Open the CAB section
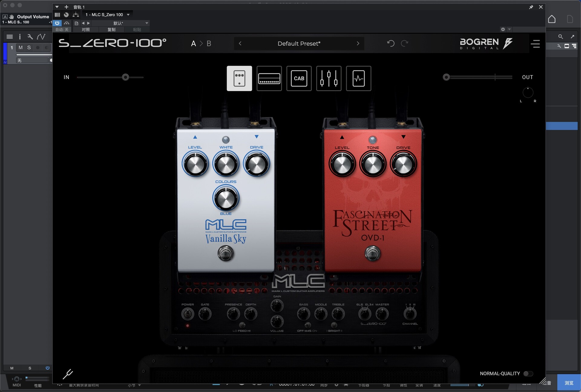581x392 pixels. pyautogui.click(x=299, y=78)
